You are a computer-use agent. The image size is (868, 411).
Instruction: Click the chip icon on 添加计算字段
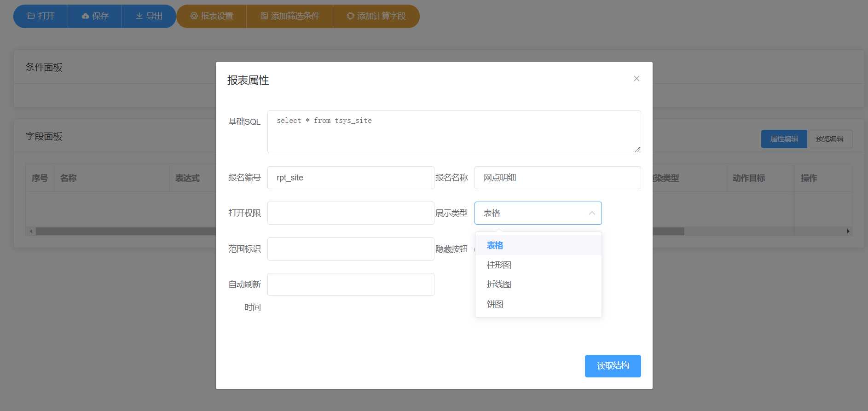tap(350, 16)
